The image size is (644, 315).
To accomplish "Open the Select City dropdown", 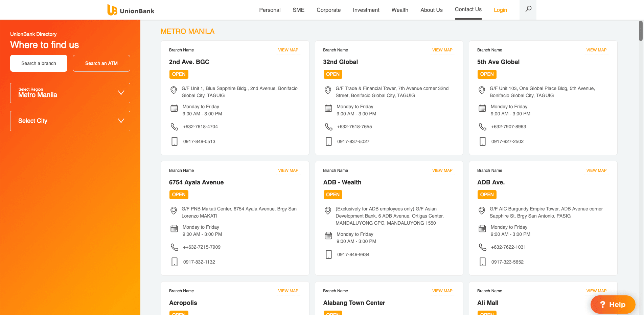I will 70,121.
